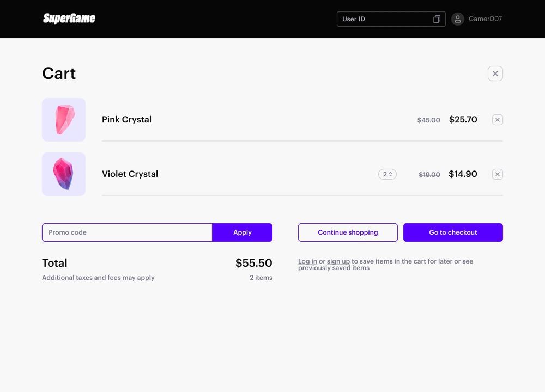Open the Pink Crystal item image

click(64, 120)
